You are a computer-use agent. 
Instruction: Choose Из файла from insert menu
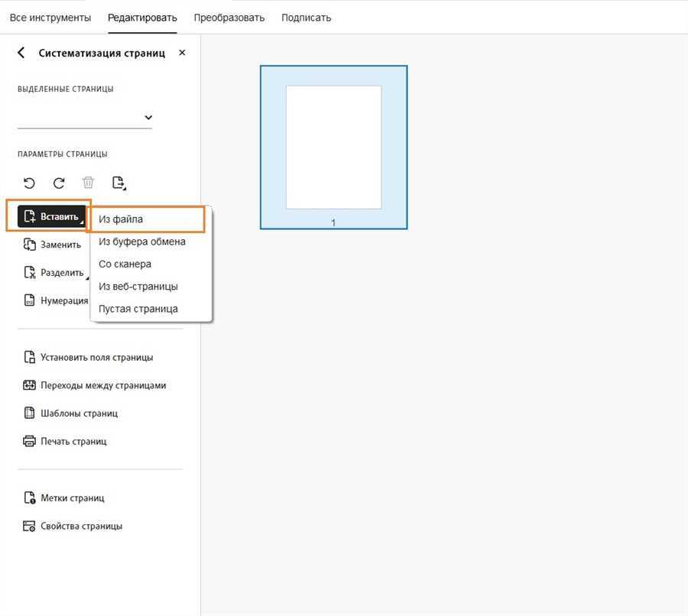[146, 219]
